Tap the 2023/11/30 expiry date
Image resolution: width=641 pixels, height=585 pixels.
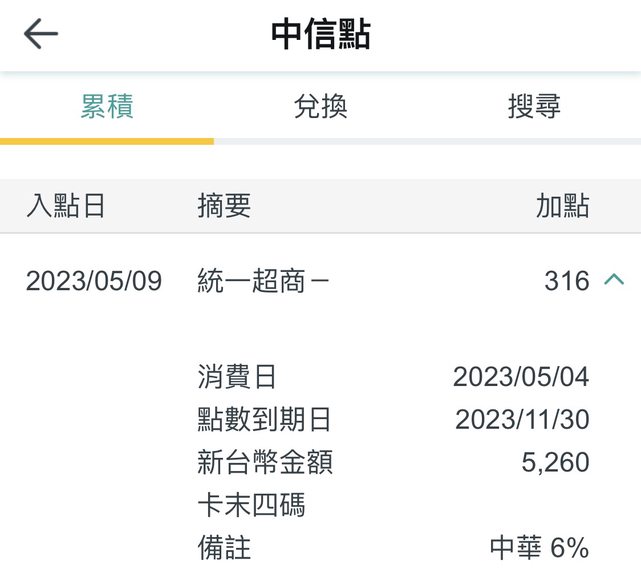click(x=522, y=420)
